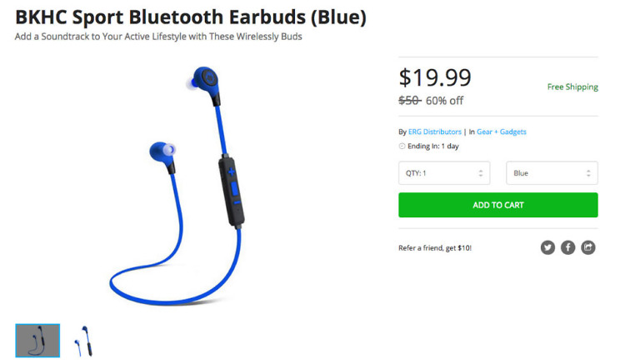
Task: Share the deal on Facebook
Action: pos(567,247)
